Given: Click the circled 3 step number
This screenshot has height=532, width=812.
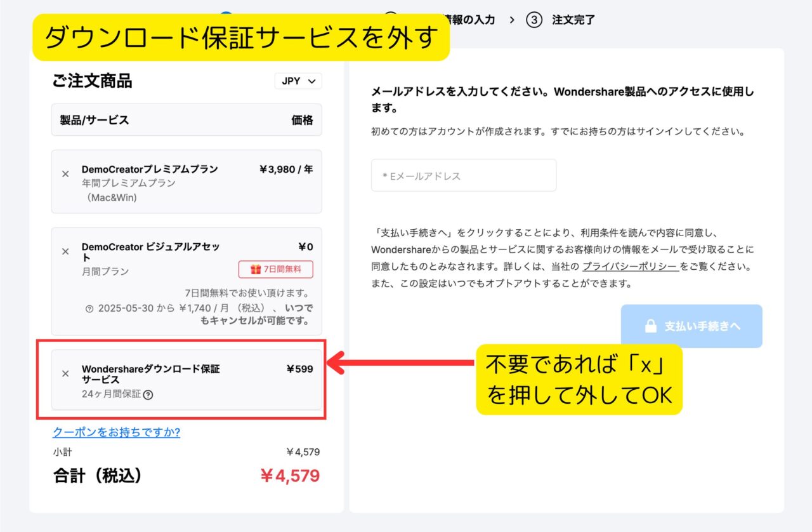Looking at the screenshot, I should coord(534,20).
